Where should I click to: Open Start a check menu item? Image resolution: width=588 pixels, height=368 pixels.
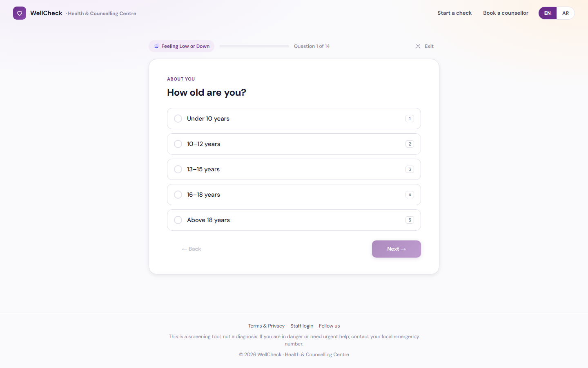pyautogui.click(x=454, y=13)
